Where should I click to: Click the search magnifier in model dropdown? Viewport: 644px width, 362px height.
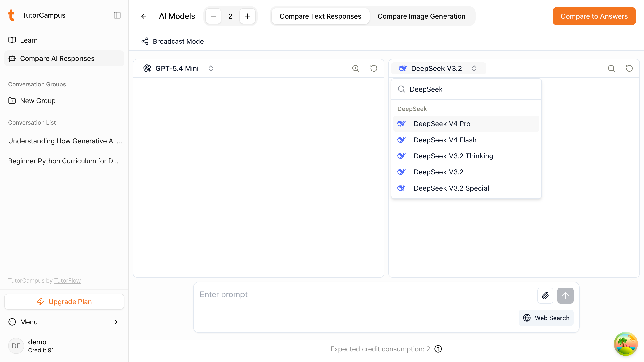[x=401, y=89]
